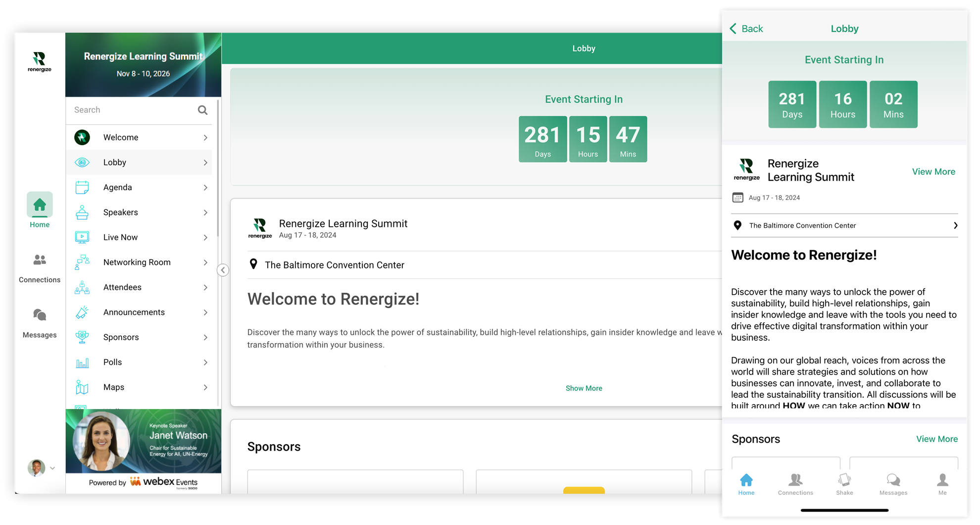The image size is (980, 525).
Task: Tap the Home tab in mobile bar
Action: [x=746, y=484]
